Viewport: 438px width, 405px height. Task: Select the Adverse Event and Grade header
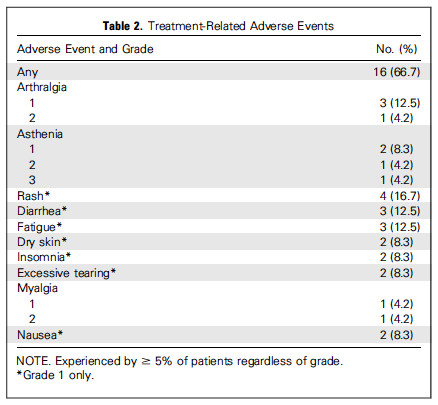(x=85, y=49)
